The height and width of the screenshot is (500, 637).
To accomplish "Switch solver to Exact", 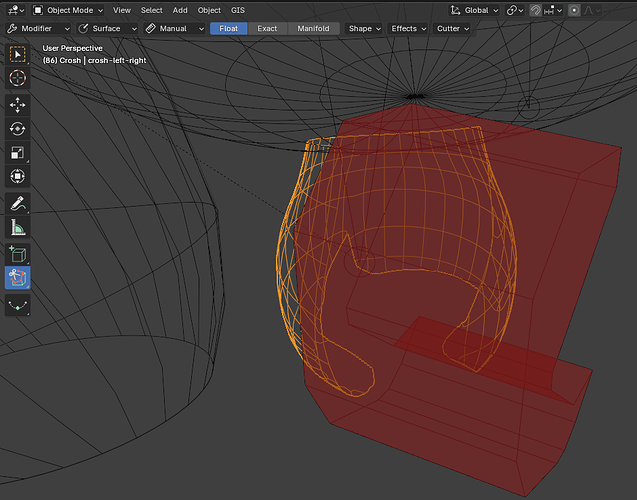I will point(267,28).
